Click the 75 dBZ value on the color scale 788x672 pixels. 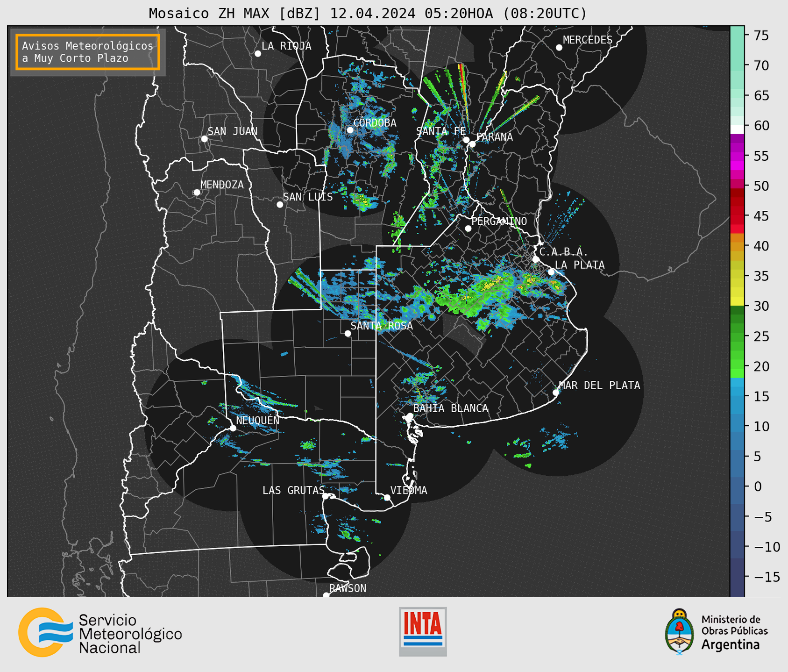(x=761, y=36)
